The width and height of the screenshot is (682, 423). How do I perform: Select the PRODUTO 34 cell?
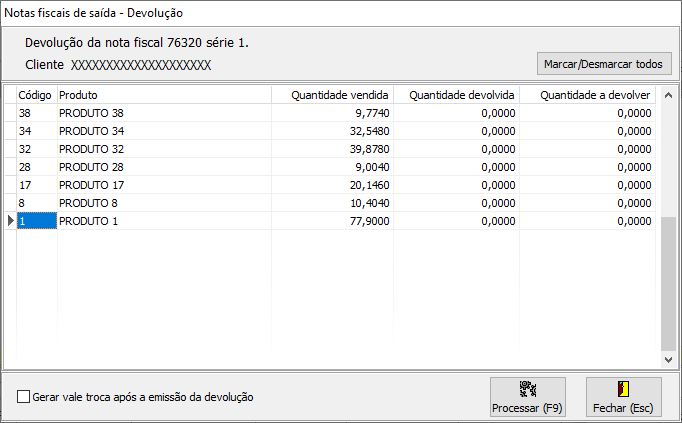164,131
